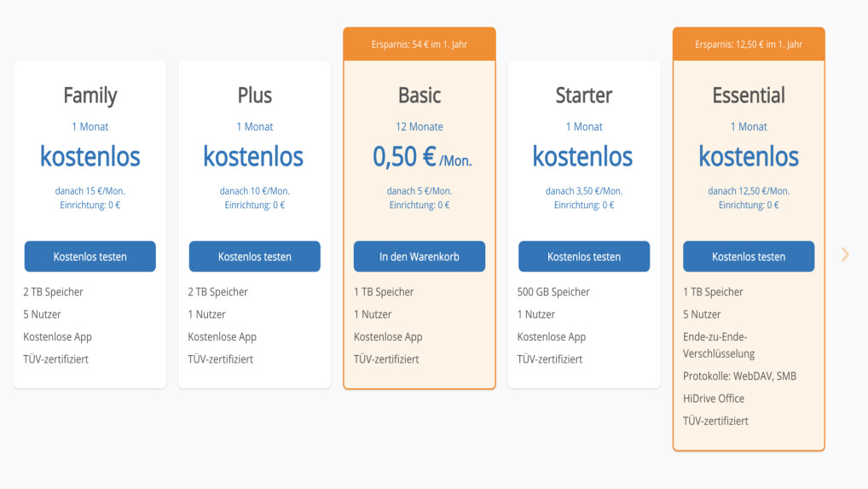The width and height of the screenshot is (868, 489).
Task: Click the 500 GB Speicher feature
Action: pyautogui.click(x=553, y=292)
